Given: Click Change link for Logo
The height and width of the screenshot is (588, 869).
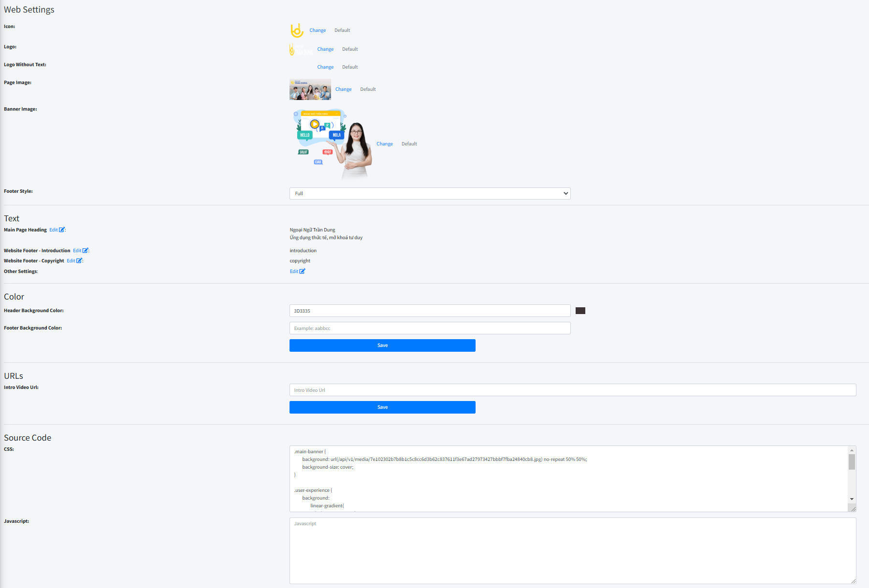Looking at the screenshot, I should [325, 49].
